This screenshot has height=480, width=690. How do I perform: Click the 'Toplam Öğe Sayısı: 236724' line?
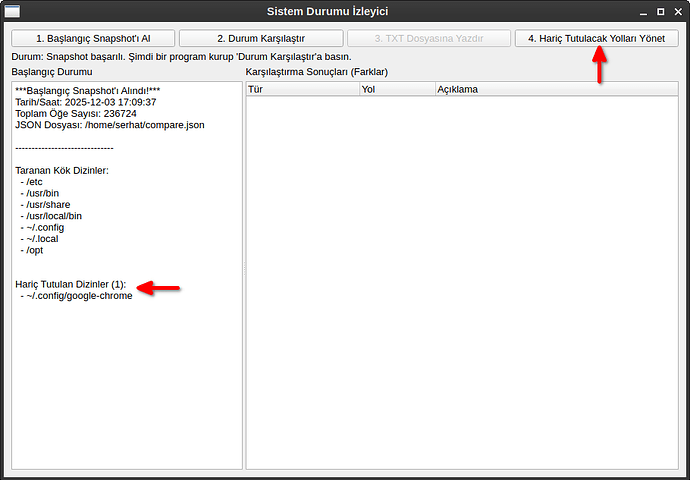tap(76, 113)
